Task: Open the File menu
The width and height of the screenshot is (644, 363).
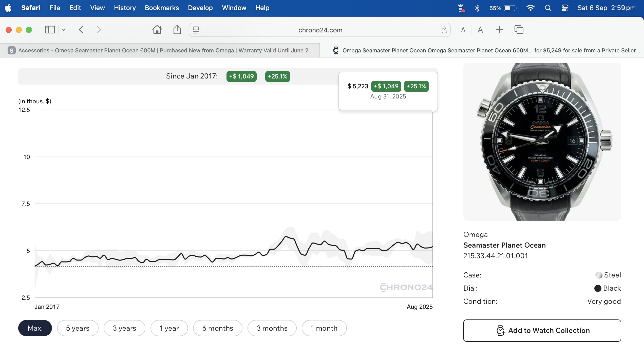Action: [x=55, y=8]
